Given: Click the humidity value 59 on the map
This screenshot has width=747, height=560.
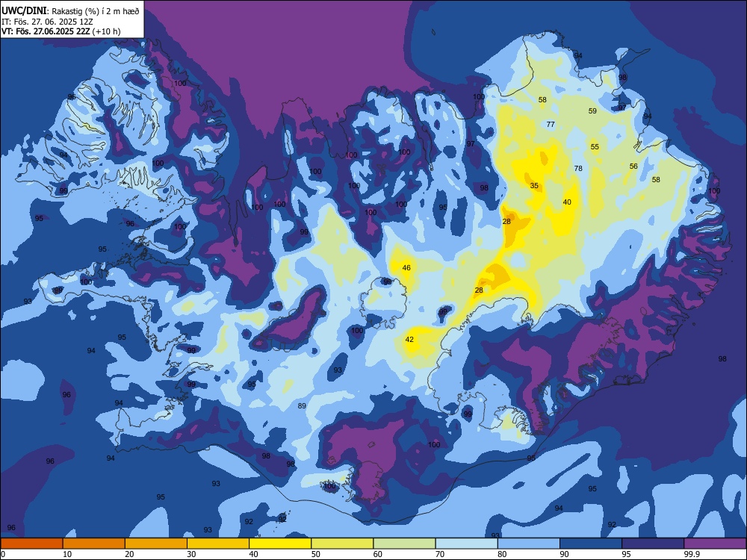Looking at the screenshot, I should tap(592, 111).
